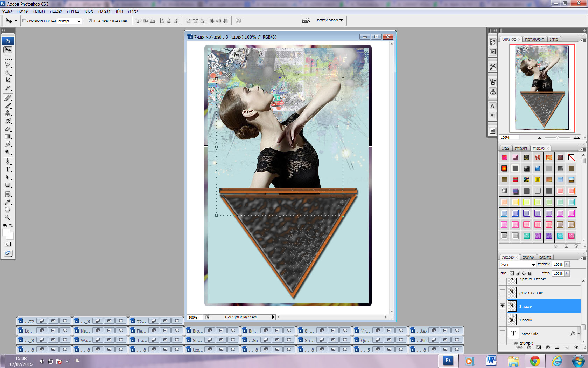Uncheck the הצגת בקרי שינוי צורה checkbox
Image resolution: width=588 pixels, height=368 pixels.
click(90, 21)
